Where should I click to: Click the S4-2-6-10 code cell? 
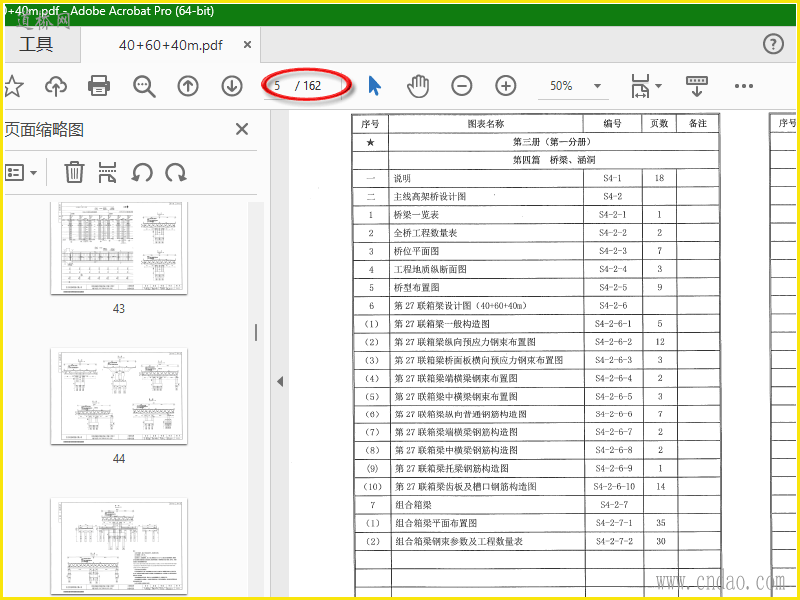point(614,487)
